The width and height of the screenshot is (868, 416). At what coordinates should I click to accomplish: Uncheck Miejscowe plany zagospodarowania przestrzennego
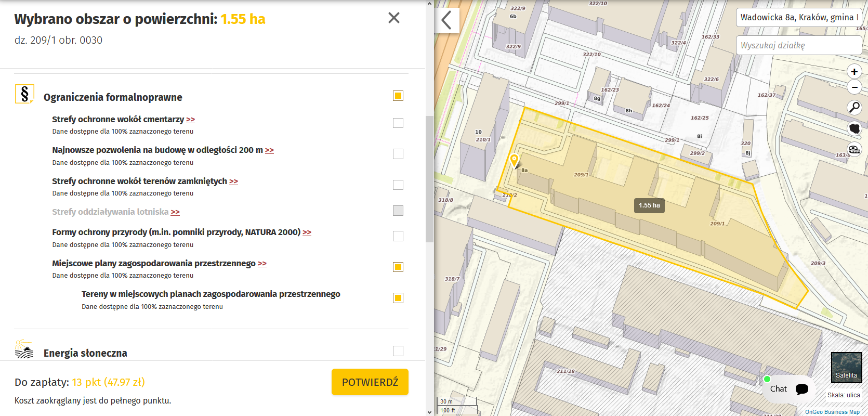[398, 267]
